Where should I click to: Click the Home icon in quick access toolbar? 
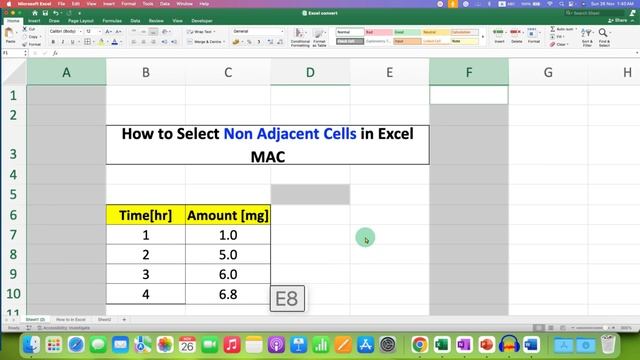coord(35,13)
